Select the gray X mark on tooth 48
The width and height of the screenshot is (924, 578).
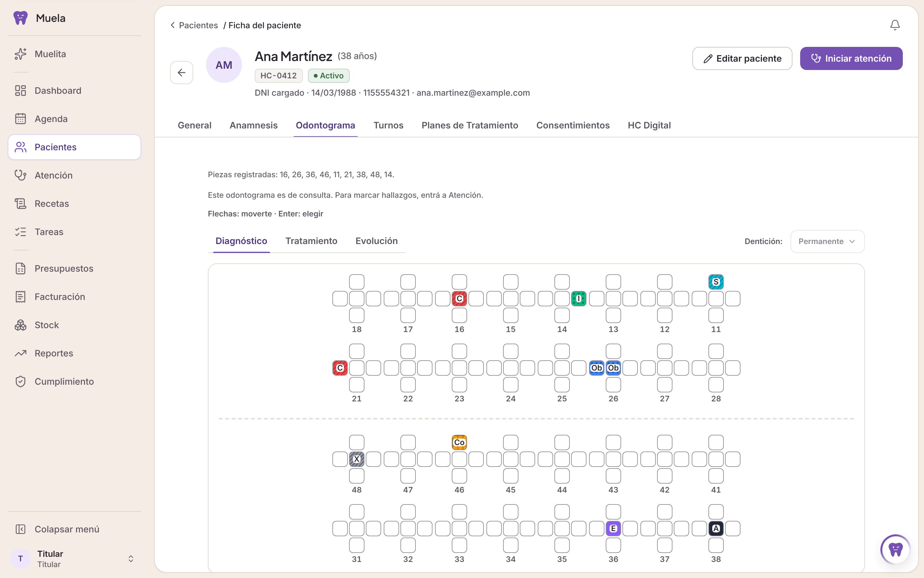click(357, 459)
